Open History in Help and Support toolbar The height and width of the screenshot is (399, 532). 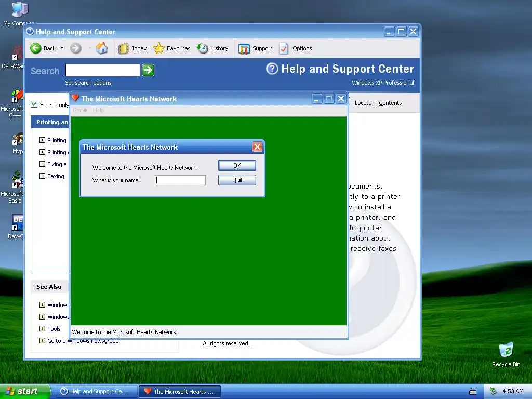tap(212, 48)
